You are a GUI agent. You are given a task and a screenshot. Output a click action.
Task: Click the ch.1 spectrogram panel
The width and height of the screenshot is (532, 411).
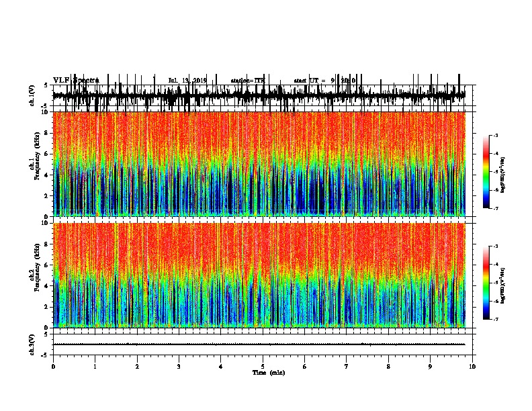tap(259, 164)
